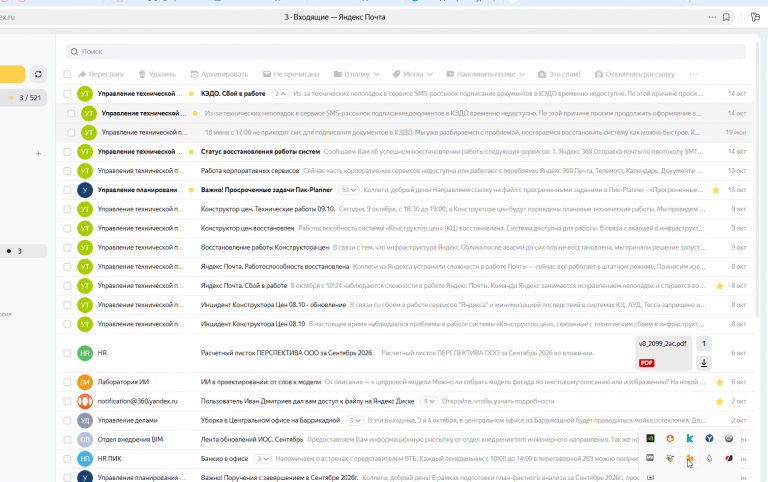Screen dimensions: 768x482
Task: Expand the 5-message Яндекс Диск access thread
Action: coord(429,401)
